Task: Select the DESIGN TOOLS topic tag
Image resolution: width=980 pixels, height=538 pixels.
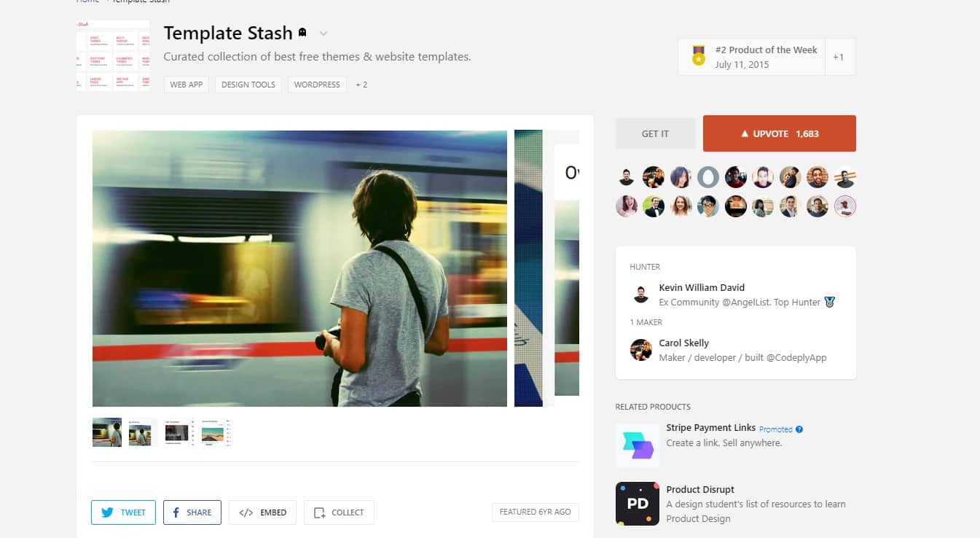Action: tap(248, 85)
